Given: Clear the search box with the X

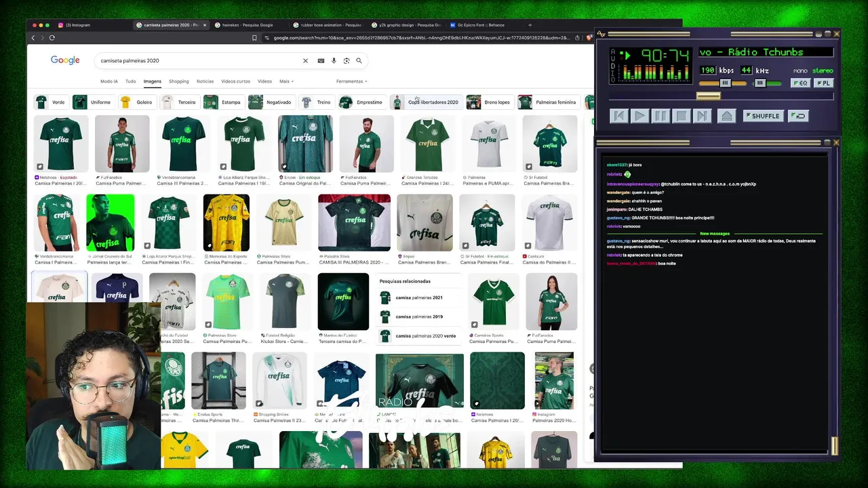Looking at the screenshot, I should [305, 60].
